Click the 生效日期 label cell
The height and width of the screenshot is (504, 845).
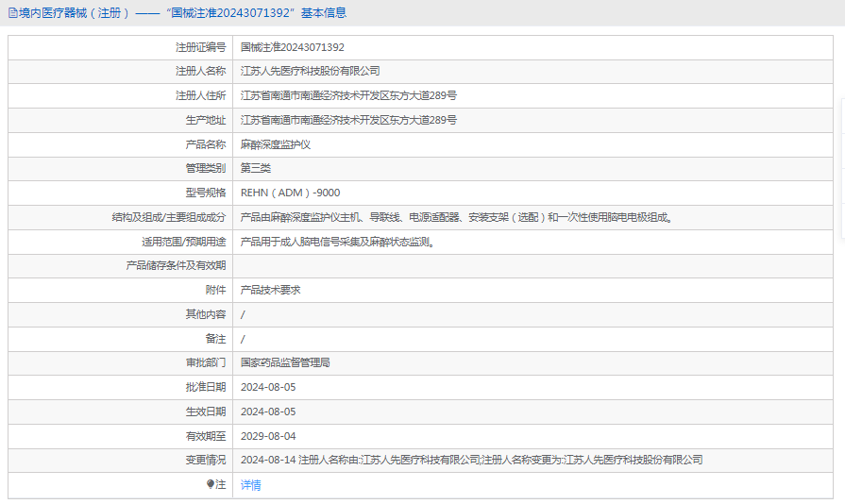click(x=120, y=412)
